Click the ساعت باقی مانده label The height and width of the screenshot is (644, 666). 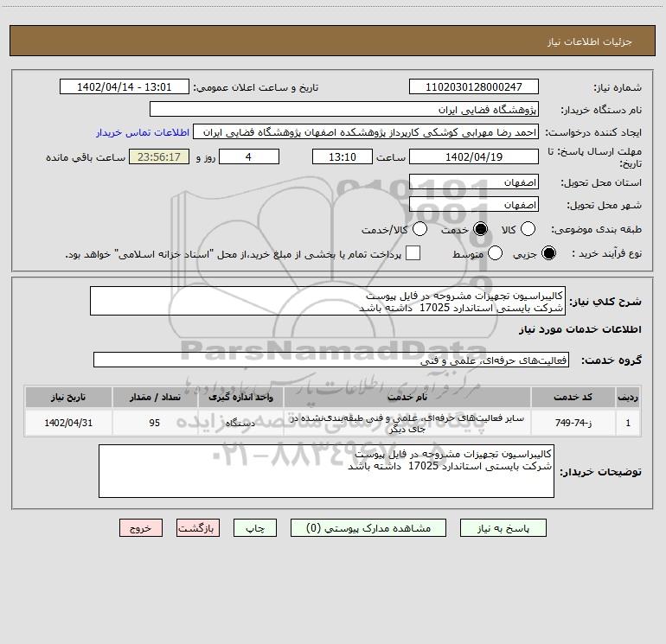click(86, 157)
